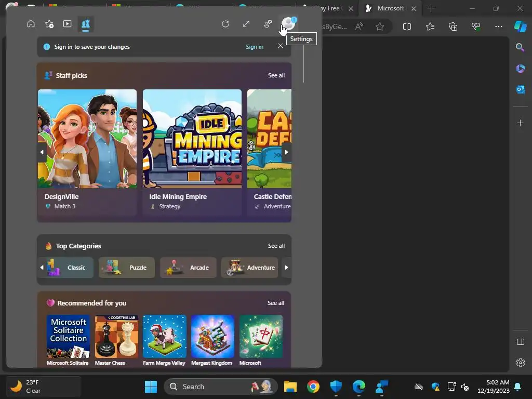Viewport: 532px width, 399px height.
Task: Toggle sidebar visibility icon near the bottom
Action: pyautogui.click(x=520, y=342)
